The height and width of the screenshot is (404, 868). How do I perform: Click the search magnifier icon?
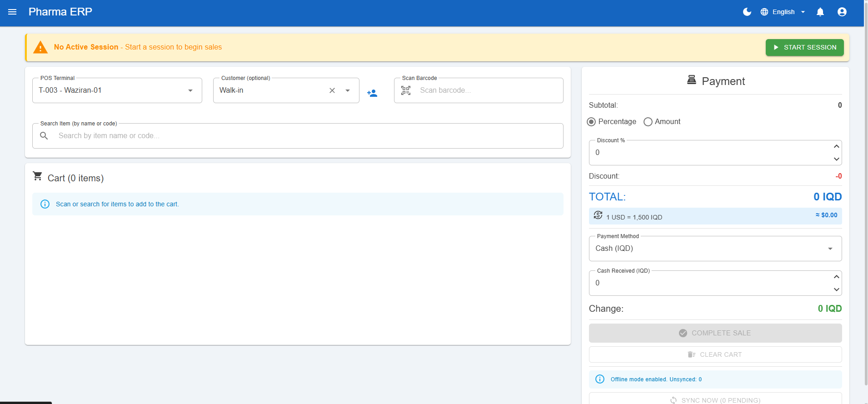click(x=44, y=136)
